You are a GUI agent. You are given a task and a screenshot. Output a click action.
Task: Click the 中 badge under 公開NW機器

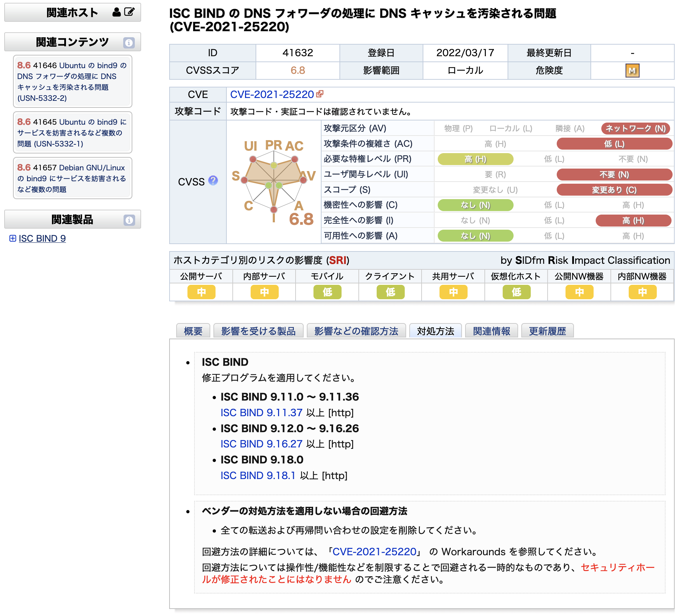click(x=579, y=292)
